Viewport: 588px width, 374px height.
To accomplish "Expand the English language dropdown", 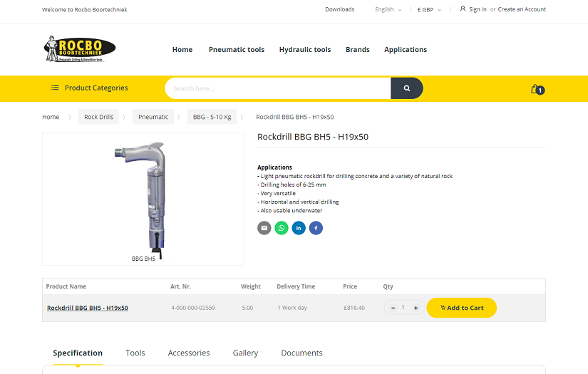I will coord(388,9).
